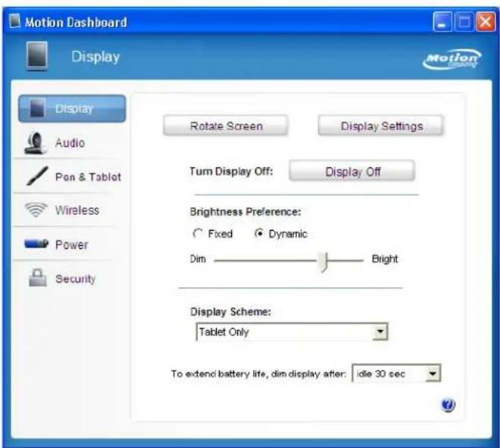Minimize the Motion Dashboard window
Screen dimensions: 500x448
point(442,22)
